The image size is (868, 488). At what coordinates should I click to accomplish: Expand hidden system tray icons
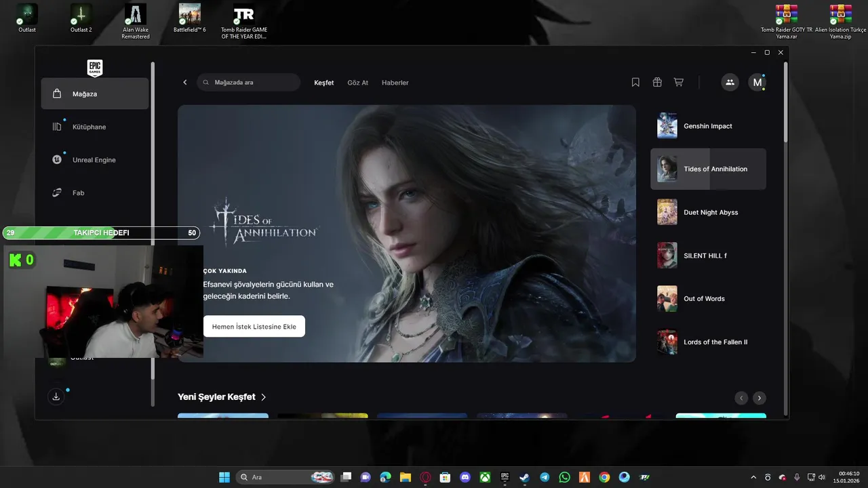(753, 477)
